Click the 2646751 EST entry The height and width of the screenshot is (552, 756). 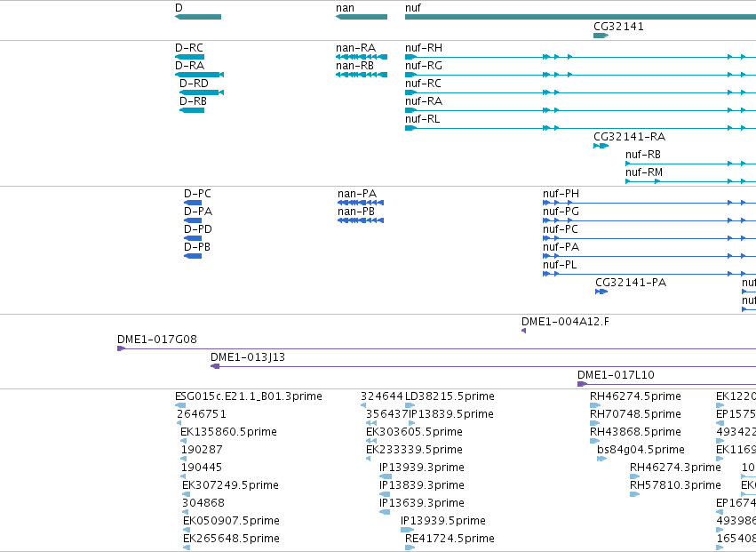tap(179, 423)
